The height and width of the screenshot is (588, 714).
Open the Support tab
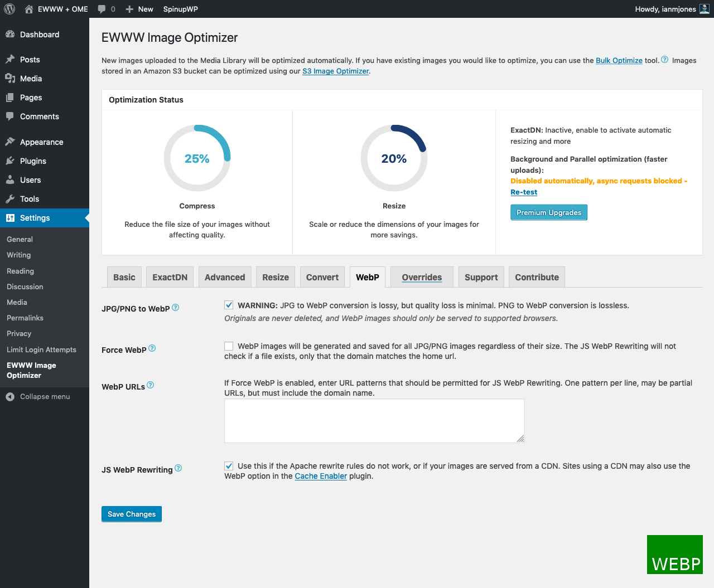(x=481, y=277)
